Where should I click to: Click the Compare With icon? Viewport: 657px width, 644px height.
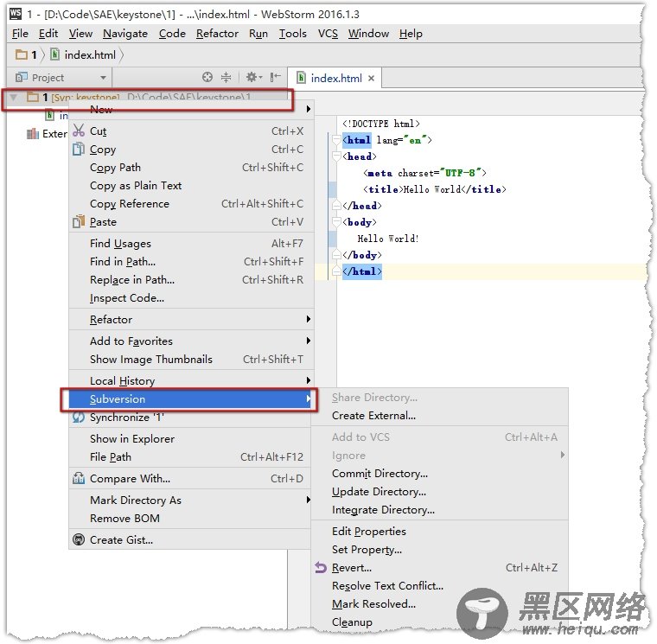[x=79, y=479]
